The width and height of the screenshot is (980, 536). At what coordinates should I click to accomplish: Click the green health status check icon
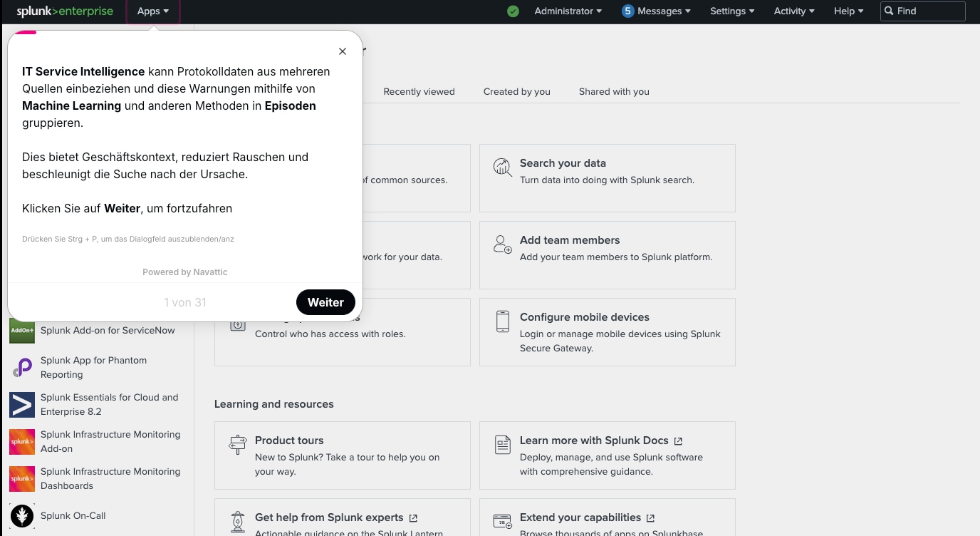(513, 11)
